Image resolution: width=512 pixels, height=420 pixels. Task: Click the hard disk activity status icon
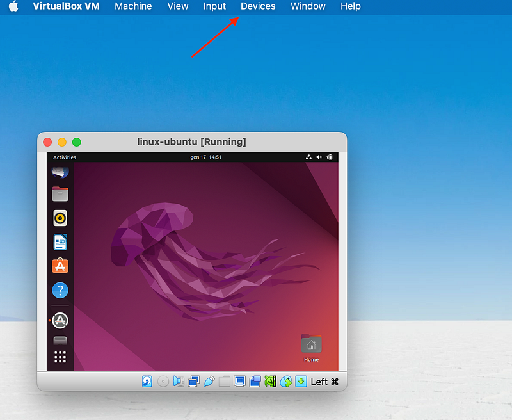click(147, 381)
